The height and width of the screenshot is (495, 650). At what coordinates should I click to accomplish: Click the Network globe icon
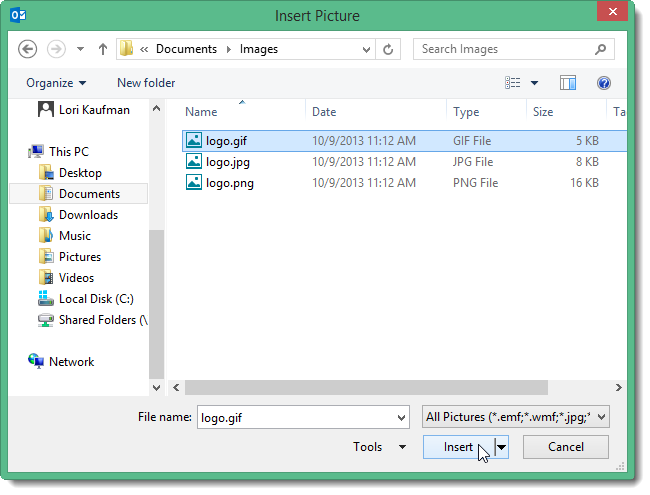36,361
